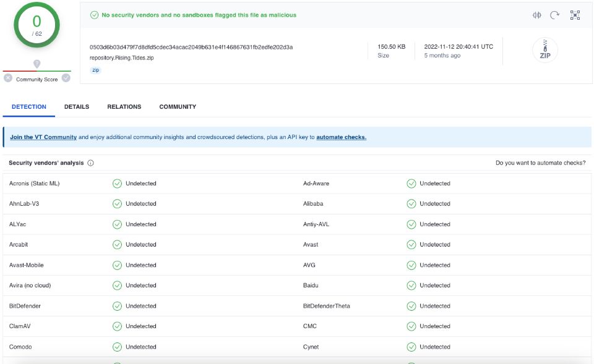Click the check icon for Baidu
This screenshot has width=594, height=364.
click(x=411, y=286)
